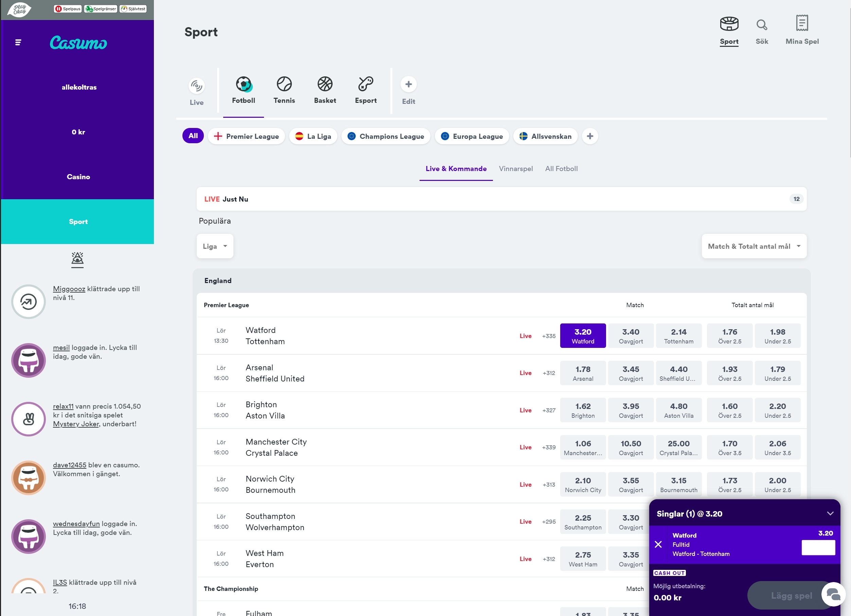Screen dimensions: 851x616
Task: Click the hamburger menu icon
Action: point(18,43)
